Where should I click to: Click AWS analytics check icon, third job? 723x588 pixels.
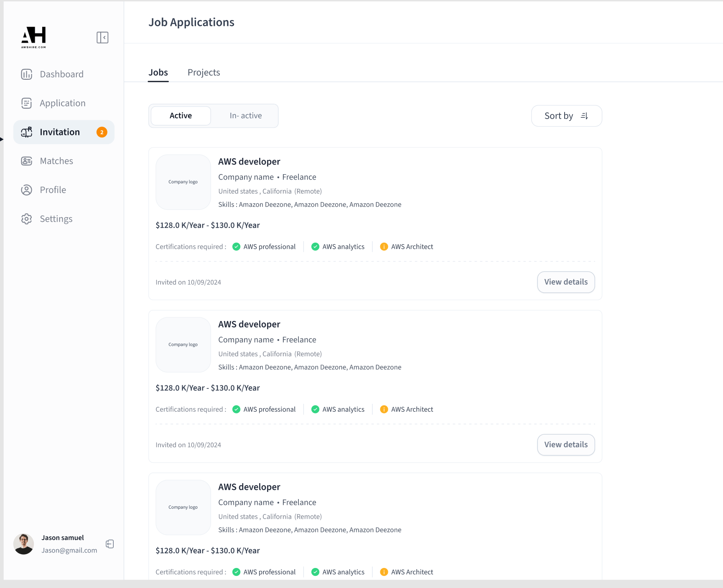coord(316,572)
